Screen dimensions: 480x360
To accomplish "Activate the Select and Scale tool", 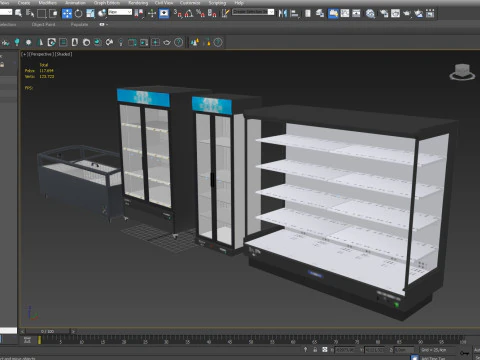I will click(x=90, y=13).
